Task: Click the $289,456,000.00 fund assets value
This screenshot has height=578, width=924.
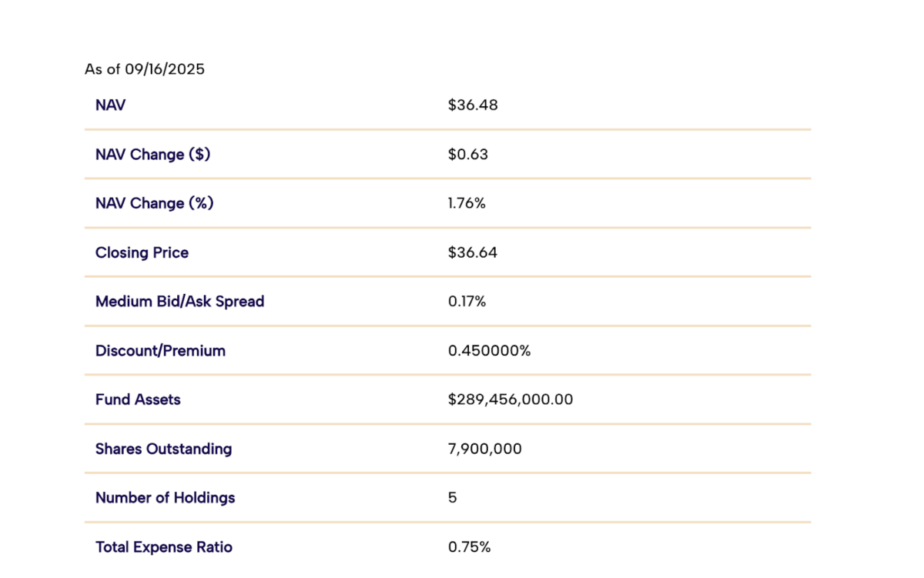Action: (511, 399)
